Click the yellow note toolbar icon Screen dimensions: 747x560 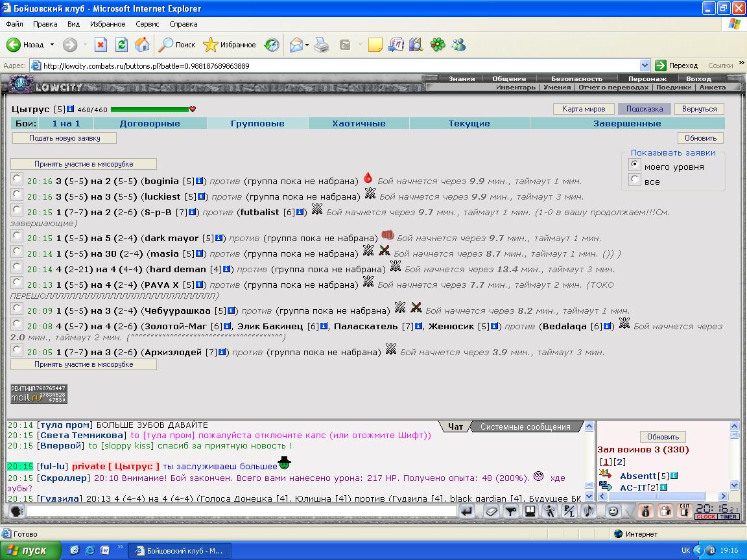(375, 45)
